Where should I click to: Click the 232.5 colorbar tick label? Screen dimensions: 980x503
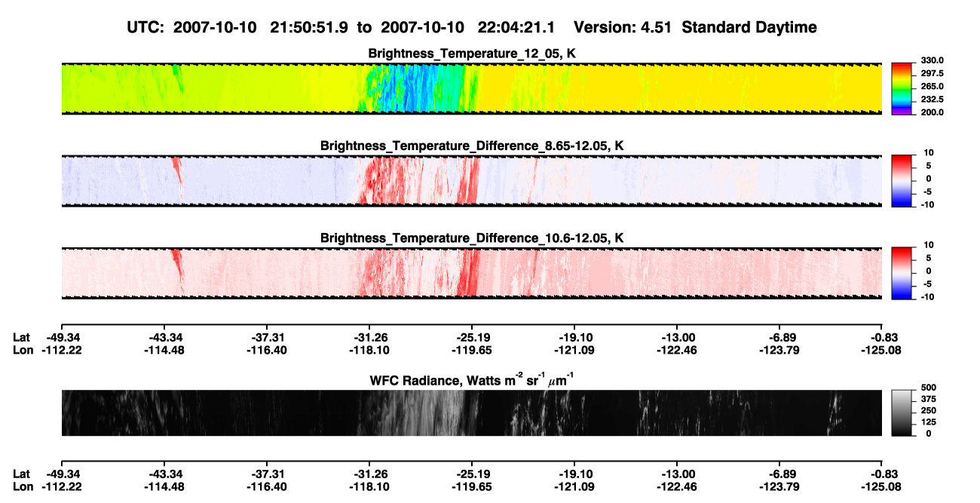coord(932,100)
